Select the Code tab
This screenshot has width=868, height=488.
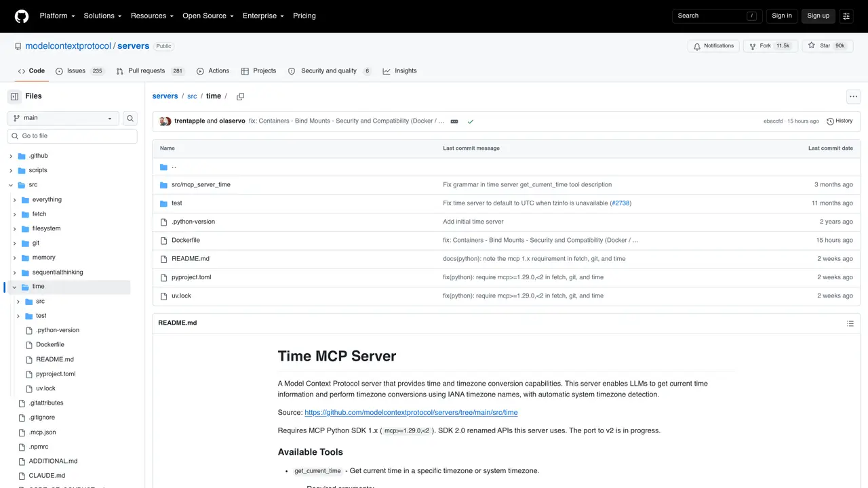pos(31,71)
